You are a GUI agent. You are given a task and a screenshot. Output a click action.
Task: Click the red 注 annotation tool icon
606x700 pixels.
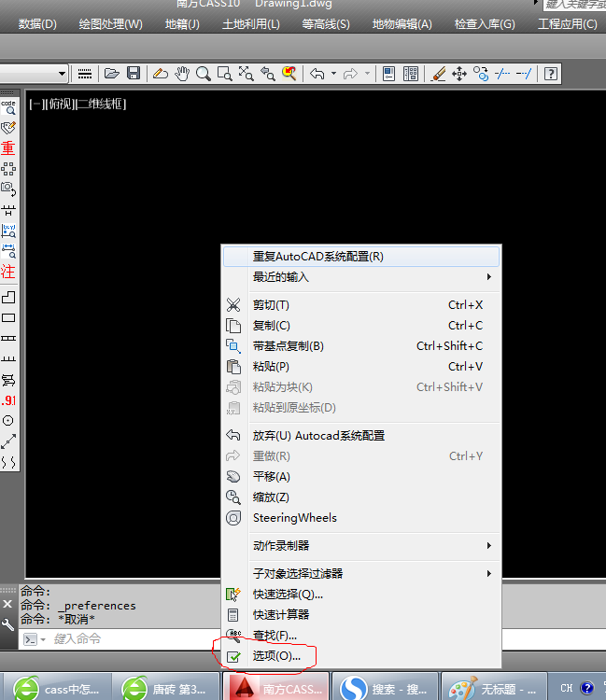click(8, 272)
